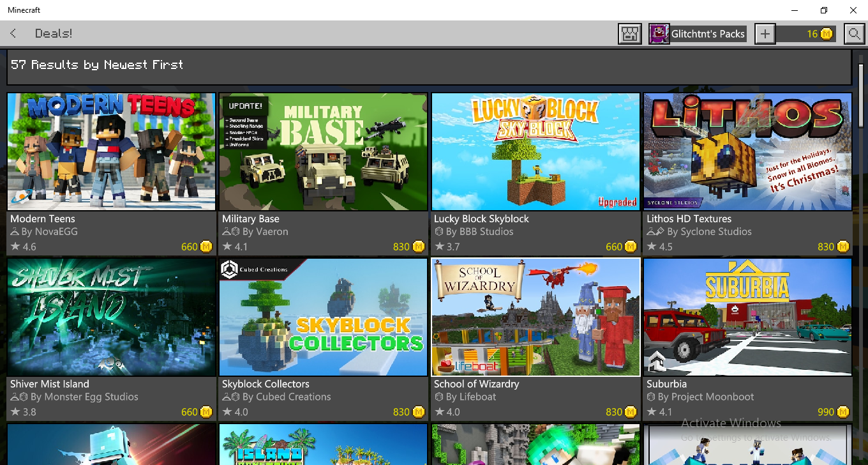
Task: Open Lithos HD Textures thumbnail
Action: point(747,151)
